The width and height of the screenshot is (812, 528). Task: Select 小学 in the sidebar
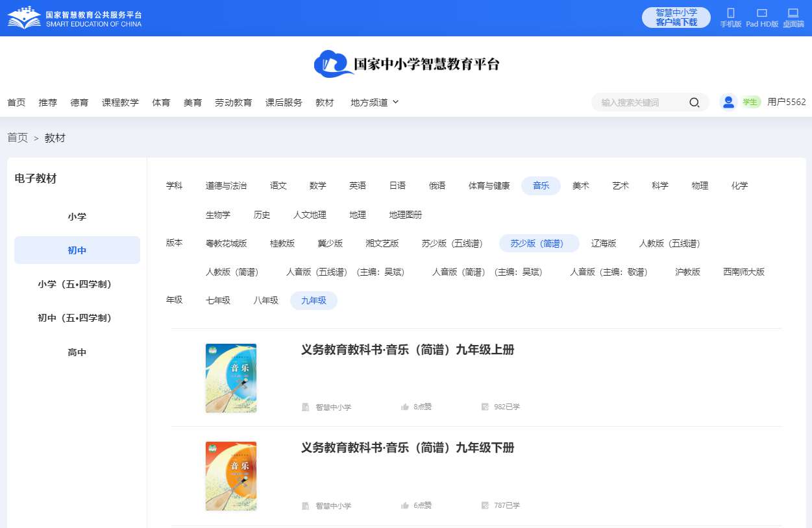point(77,217)
